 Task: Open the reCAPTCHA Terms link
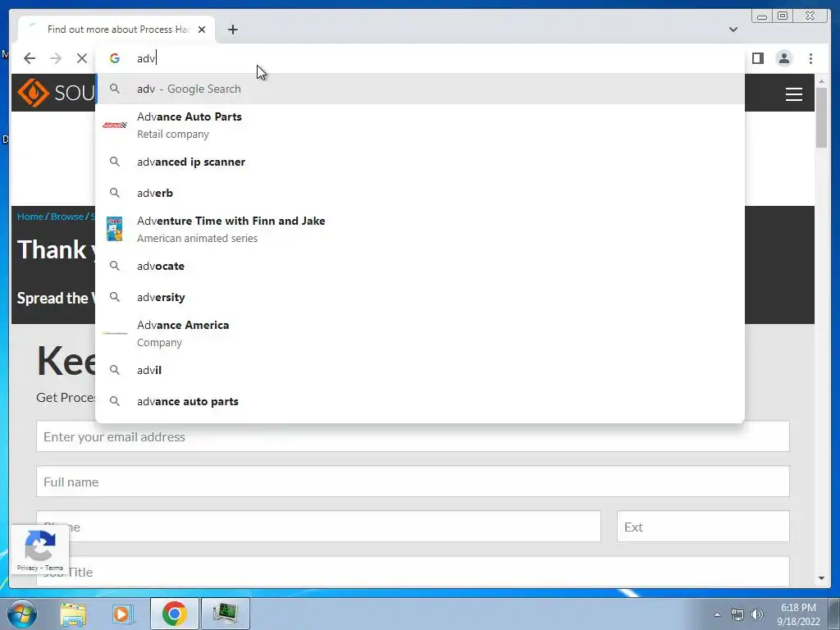[x=53, y=568]
